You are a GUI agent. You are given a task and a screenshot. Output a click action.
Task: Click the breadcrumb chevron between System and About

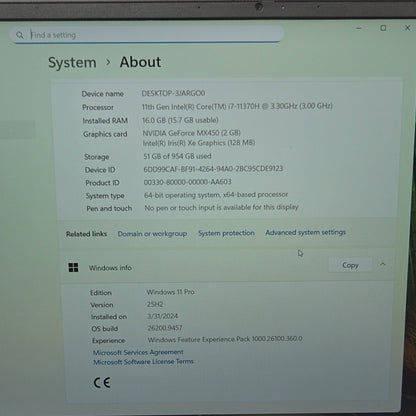108,62
